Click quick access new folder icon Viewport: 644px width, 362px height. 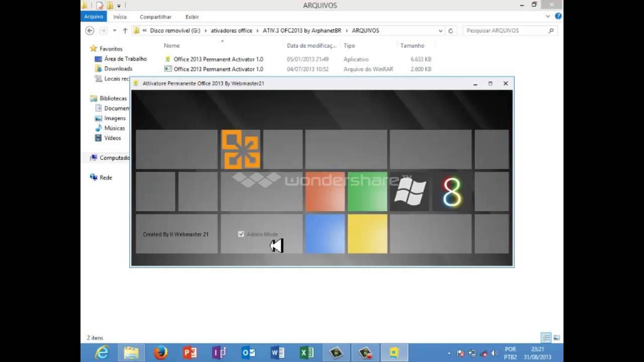pos(109,6)
